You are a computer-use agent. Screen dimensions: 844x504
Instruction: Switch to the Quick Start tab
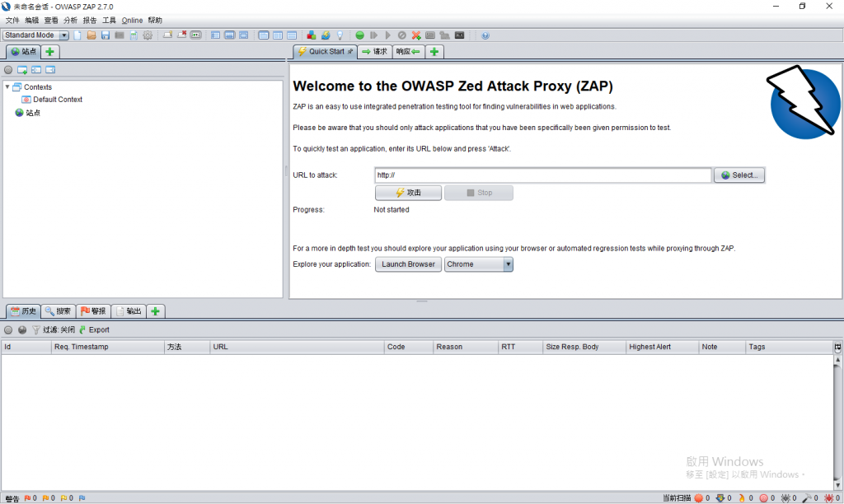tap(325, 52)
